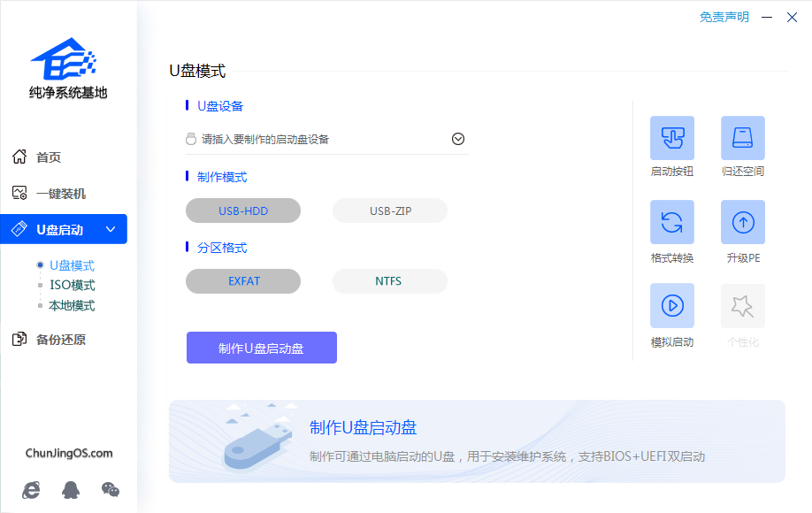The height and width of the screenshot is (513, 812).
Task: Open the 归还空间 disk icon
Action: pos(743,138)
